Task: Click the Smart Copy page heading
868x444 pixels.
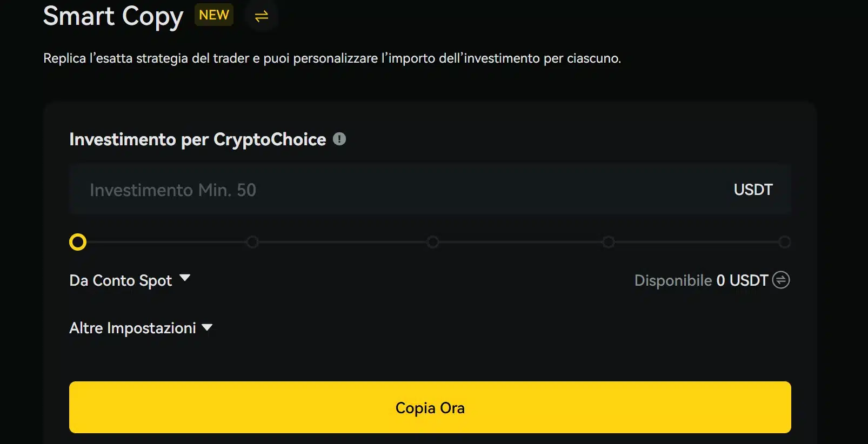Action: pyautogui.click(x=112, y=16)
